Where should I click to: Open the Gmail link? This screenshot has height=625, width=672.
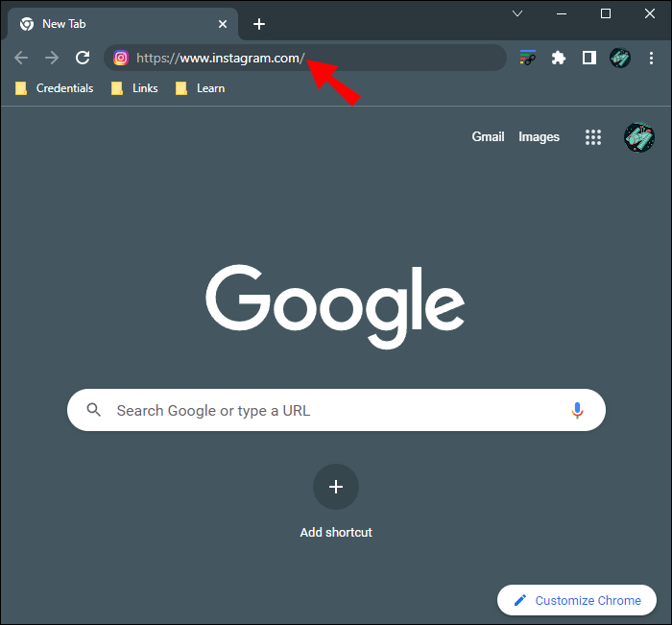(x=488, y=136)
